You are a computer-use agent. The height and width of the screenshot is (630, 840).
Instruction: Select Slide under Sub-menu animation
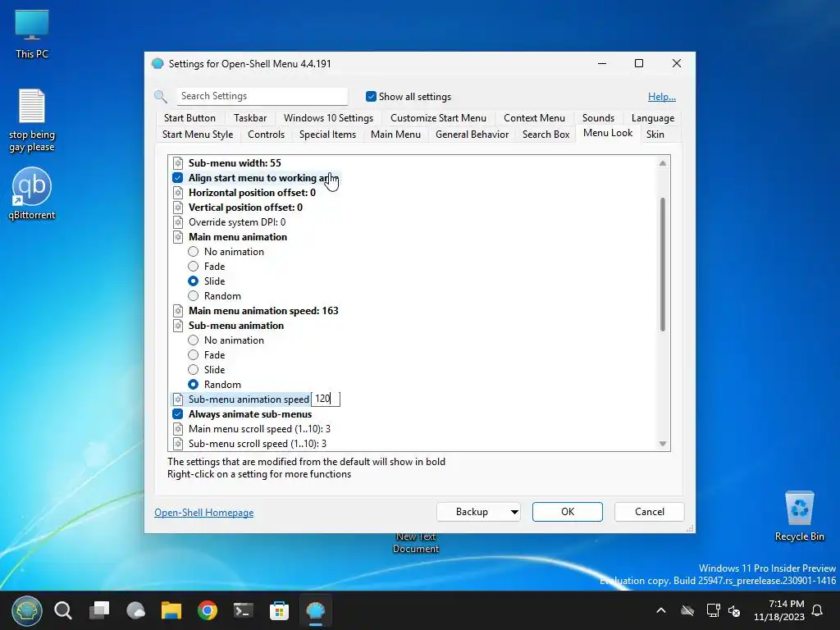(194, 370)
